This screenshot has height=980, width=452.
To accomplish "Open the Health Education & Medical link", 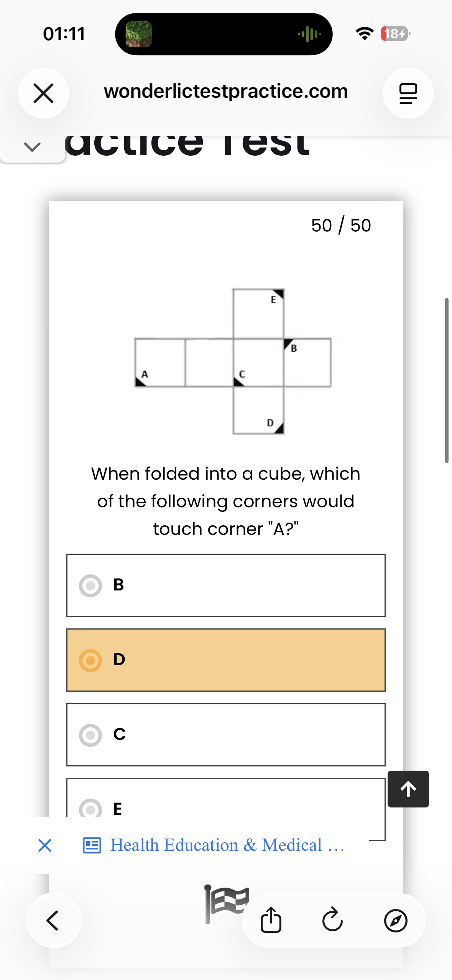I will (227, 845).
